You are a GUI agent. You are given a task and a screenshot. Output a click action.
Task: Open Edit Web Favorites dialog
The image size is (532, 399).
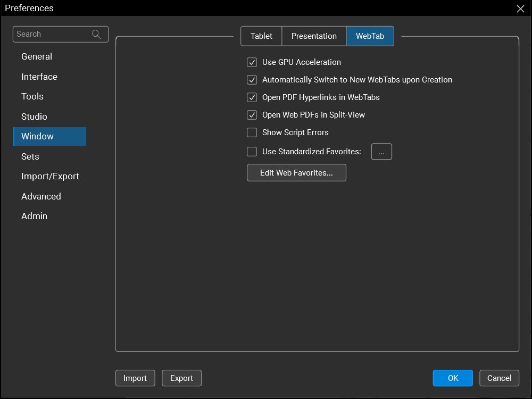296,173
